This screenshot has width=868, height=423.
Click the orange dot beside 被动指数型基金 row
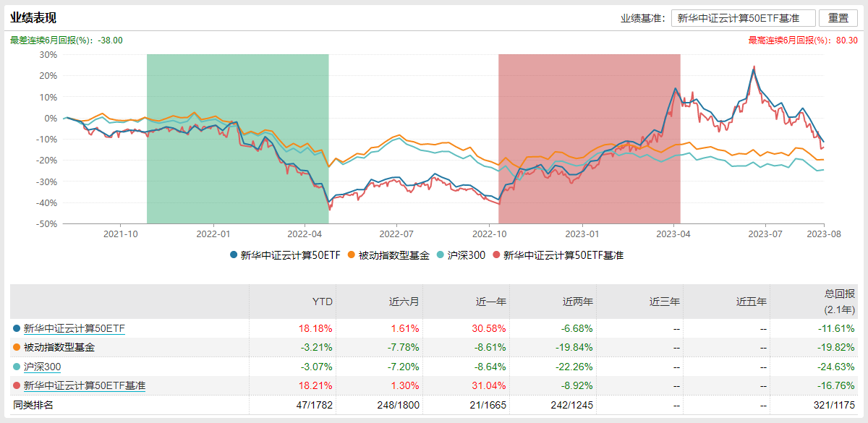[17, 348]
